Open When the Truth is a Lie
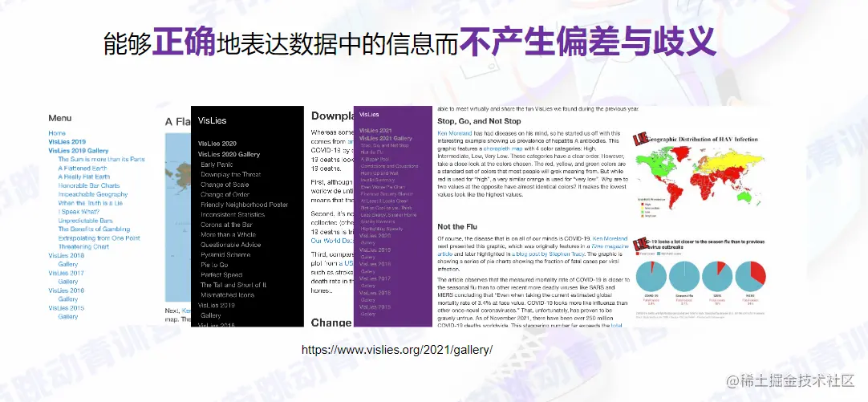The image size is (868, 402). click(x=90, y=203)
